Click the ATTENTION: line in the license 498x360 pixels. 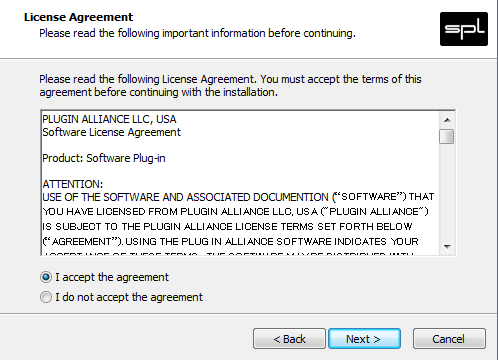click(73, 184)
